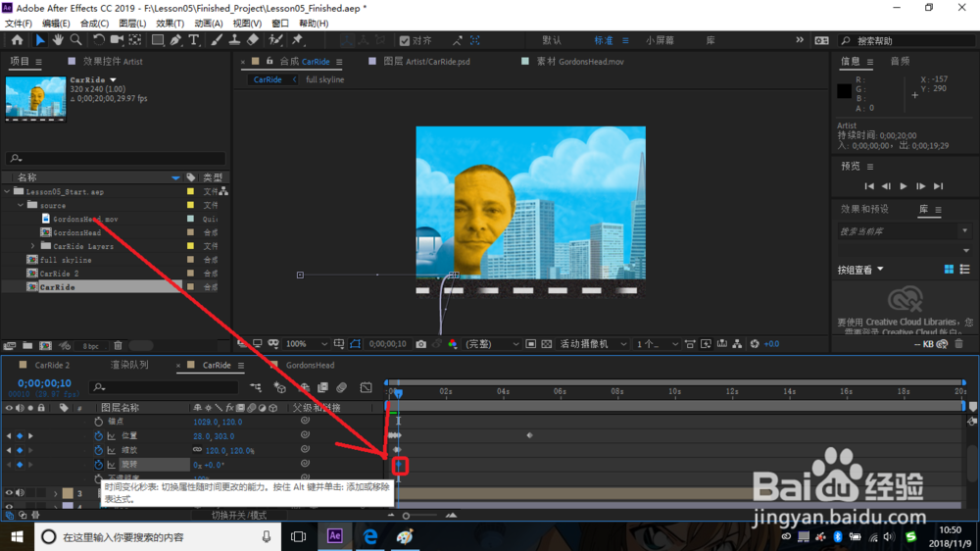Select the Rectangle shape tool
Image resolution: width=980 pixels, height=551 pixels.
point(158,40)
